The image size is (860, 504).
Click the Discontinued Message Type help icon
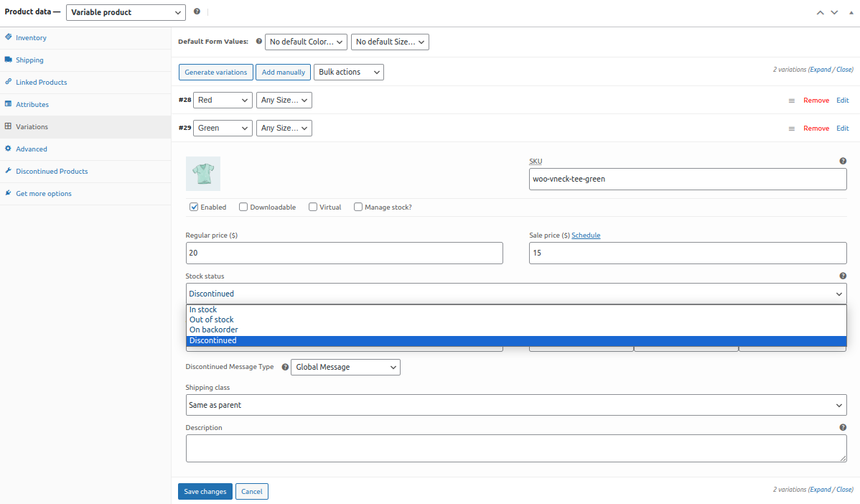pos(285,368)
